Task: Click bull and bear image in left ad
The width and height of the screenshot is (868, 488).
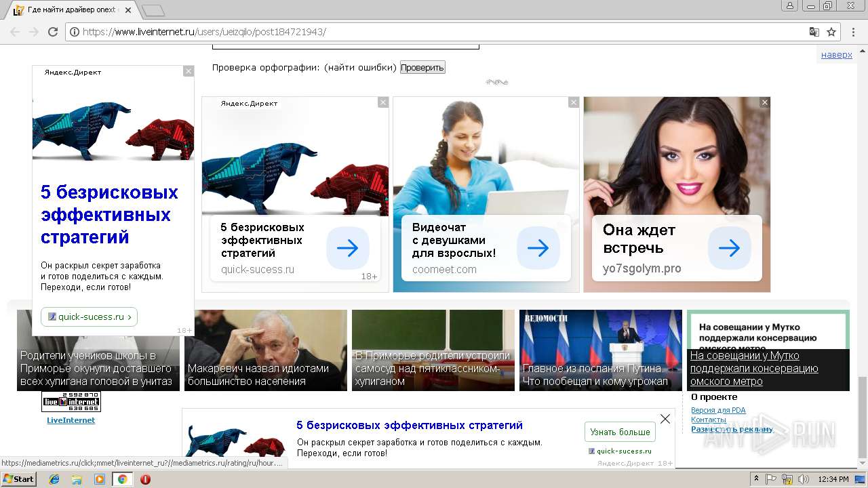Action: tap(113, 129)
